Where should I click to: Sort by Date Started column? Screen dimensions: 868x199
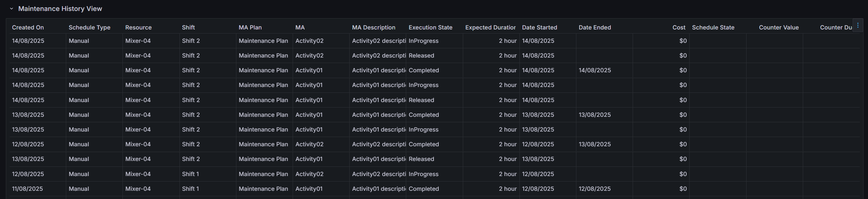click(x=539, y=27)
